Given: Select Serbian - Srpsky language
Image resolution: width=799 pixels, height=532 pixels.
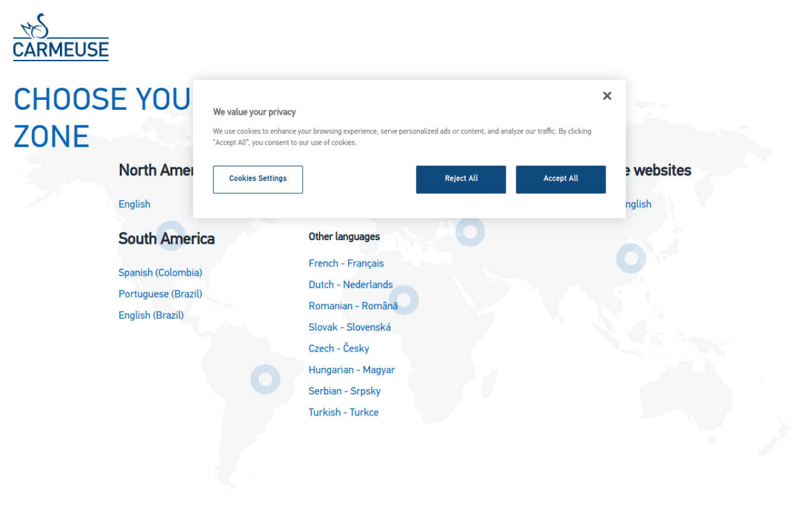Looking at the screenshot, I should pyautogui.click(x=345, y=391).
